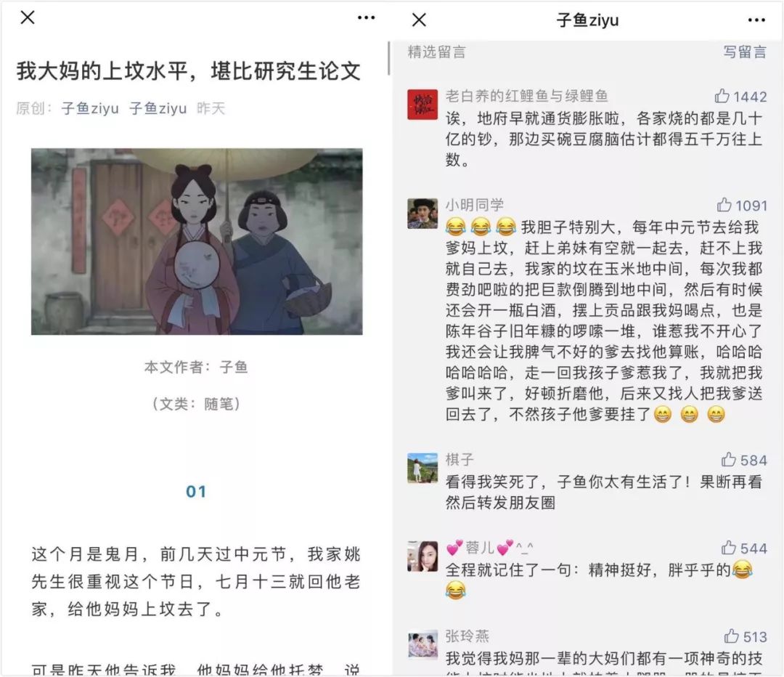View the article's illustrated cover image

click(197, 242)
